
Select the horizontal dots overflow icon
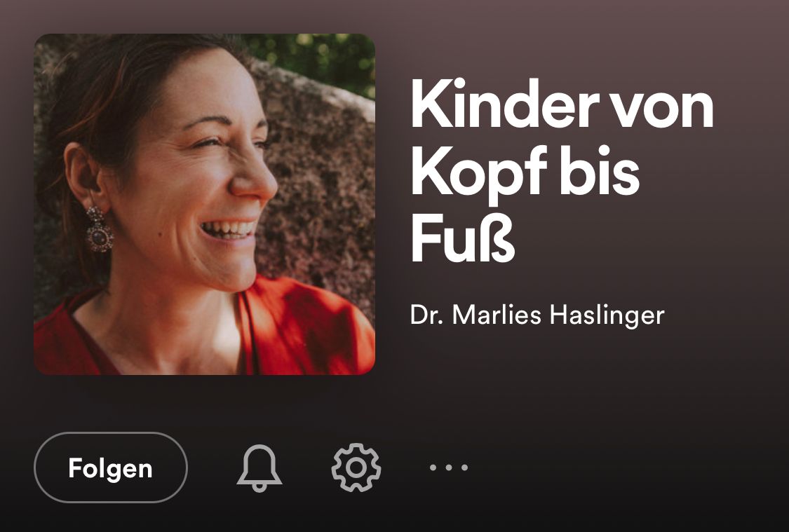point(449,468)
